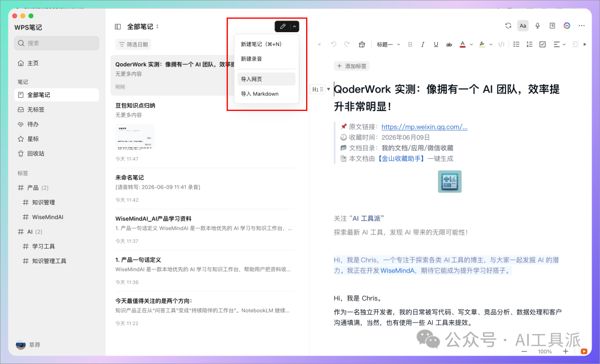The height and width of the screenshot is (364, 600).
Task: Insert a bulleted list
Action: click(x=516, y=44)
